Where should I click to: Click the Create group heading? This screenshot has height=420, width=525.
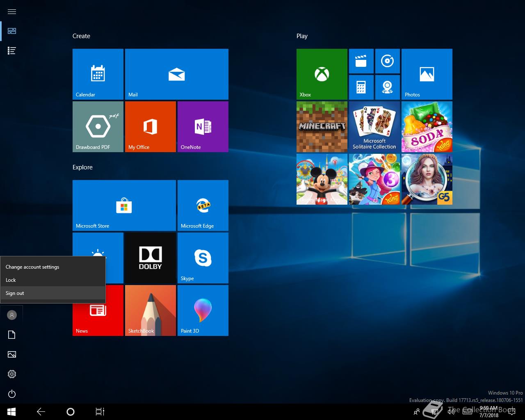[x=81, y=36]
